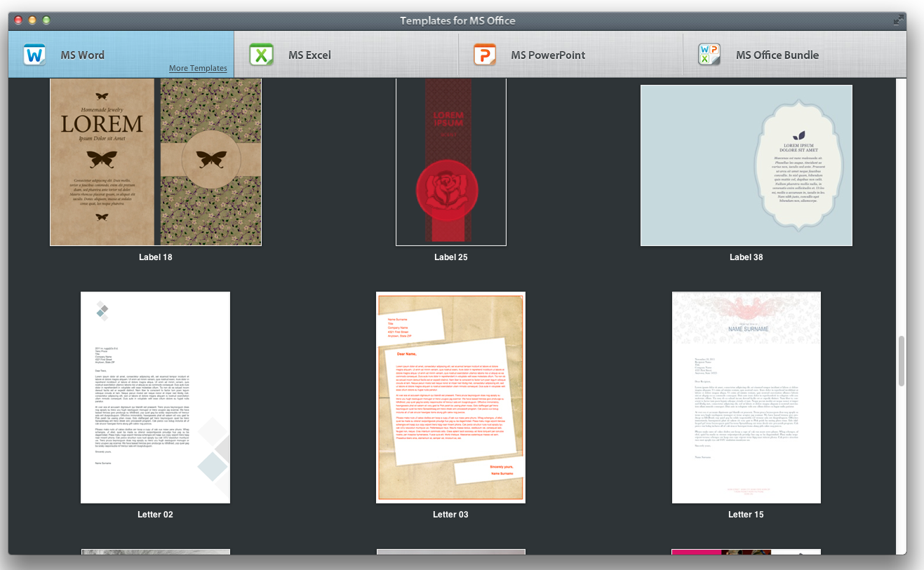
Task: Open the More Templates link
Action: pos(198,69)
